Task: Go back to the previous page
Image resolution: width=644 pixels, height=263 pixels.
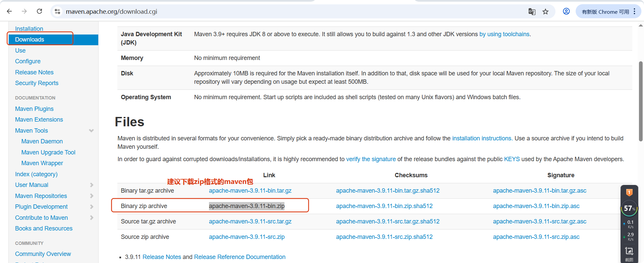Action: click(x=9, y=11)
